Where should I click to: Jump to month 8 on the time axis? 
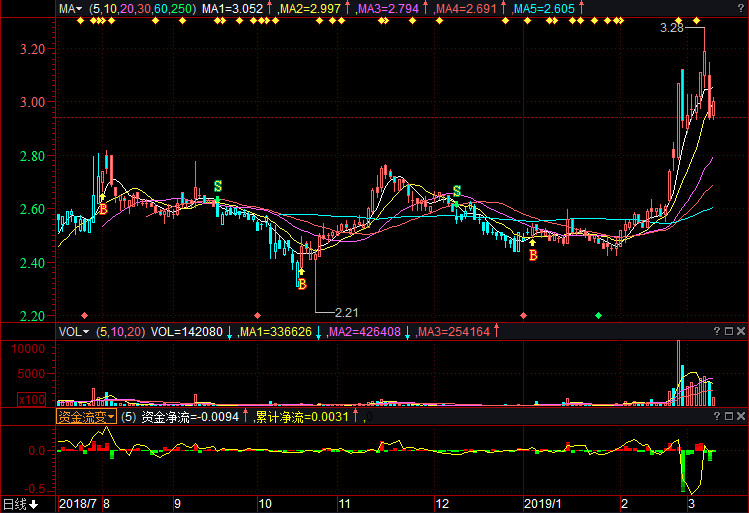pyautogui.click(x=107, y=503)
